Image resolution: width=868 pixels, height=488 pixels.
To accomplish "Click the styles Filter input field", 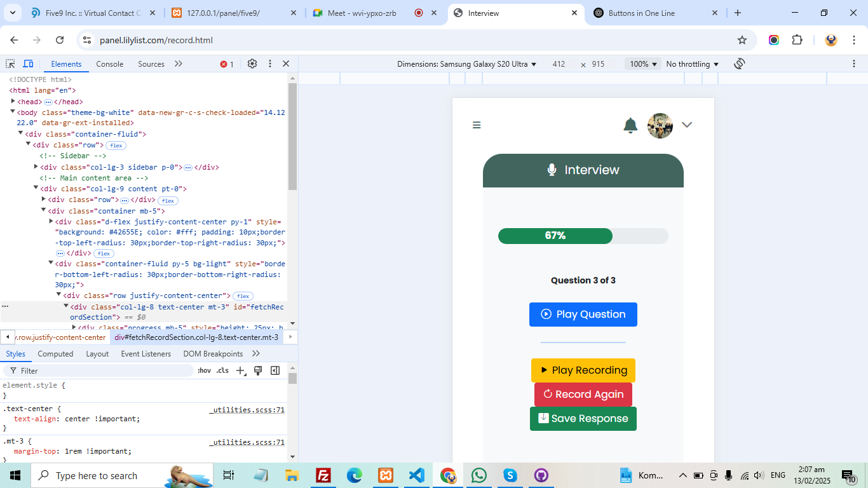I will [x=102, y=370].
